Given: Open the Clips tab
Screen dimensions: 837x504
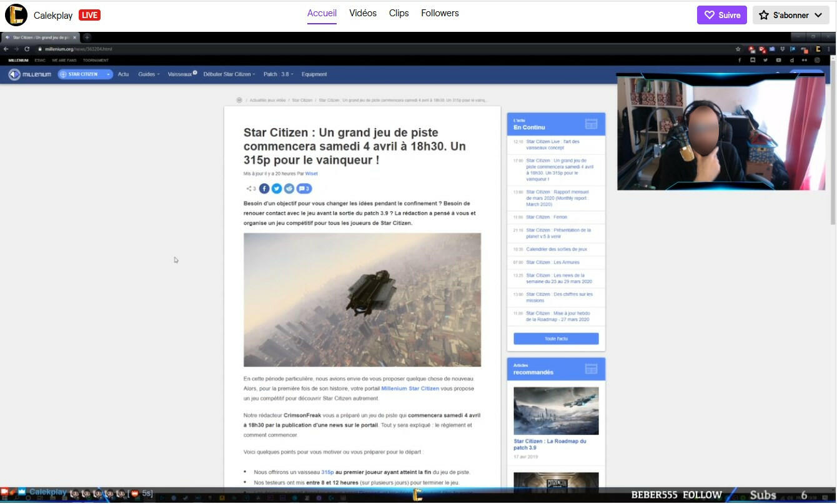Looking at the screenshot, I should 399,13.
